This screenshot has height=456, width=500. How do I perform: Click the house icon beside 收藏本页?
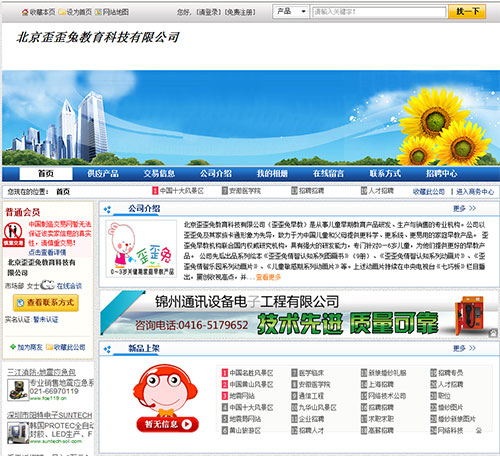click(25, 12)
